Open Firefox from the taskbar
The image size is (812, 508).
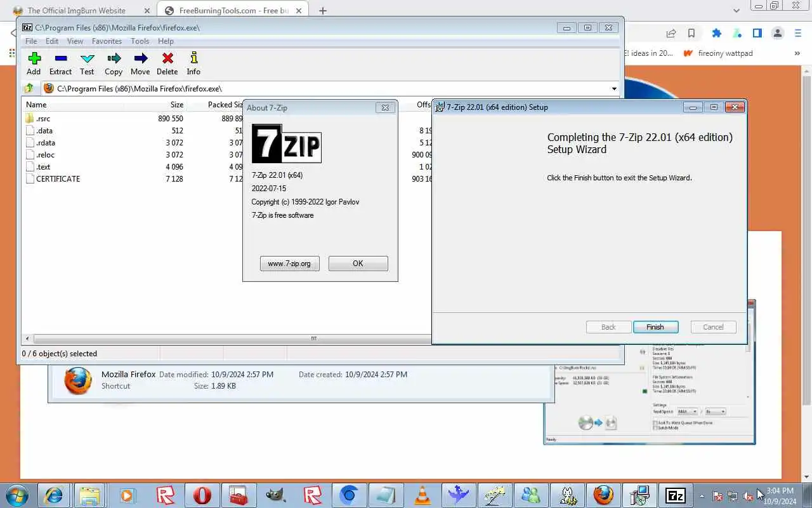point(603,495)
